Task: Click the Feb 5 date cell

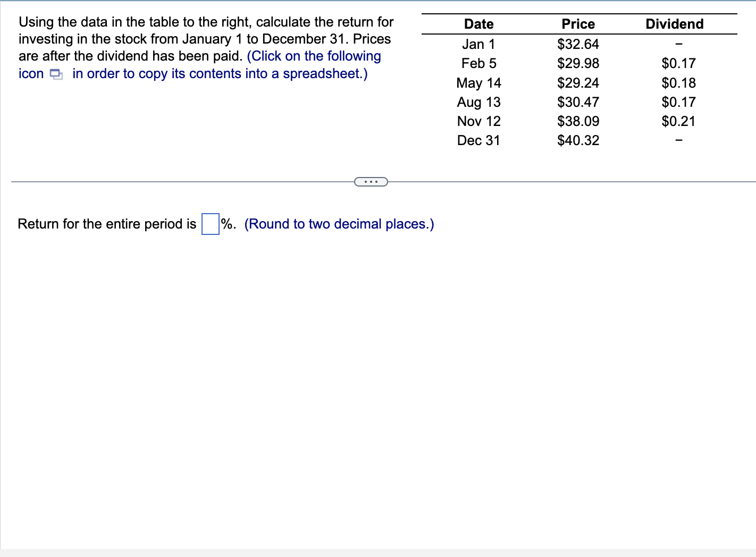Action: tap(479, 63)
